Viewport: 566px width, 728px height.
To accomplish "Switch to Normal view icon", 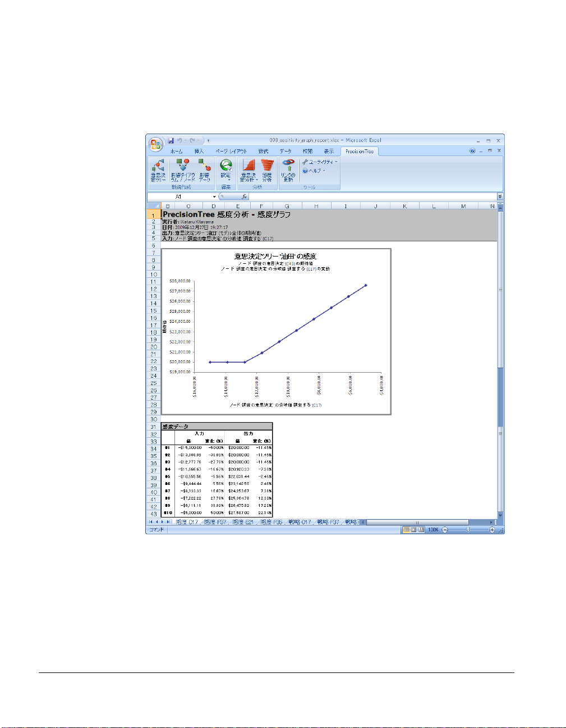I will 406,530.
